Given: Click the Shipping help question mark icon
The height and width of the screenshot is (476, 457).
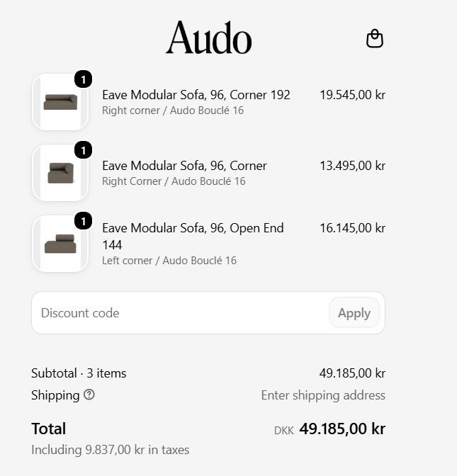Looking at the screenshot, I should coord(89,395).
